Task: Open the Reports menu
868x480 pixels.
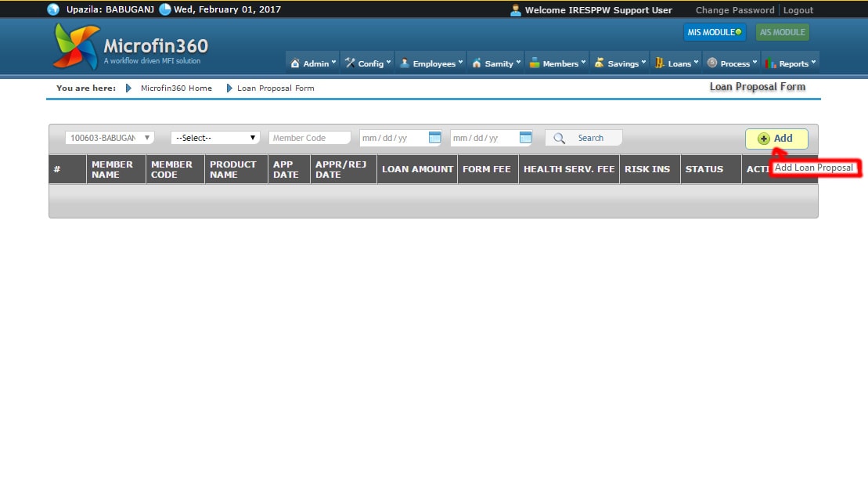Action: pyautogui.click(x=790, y=63)
